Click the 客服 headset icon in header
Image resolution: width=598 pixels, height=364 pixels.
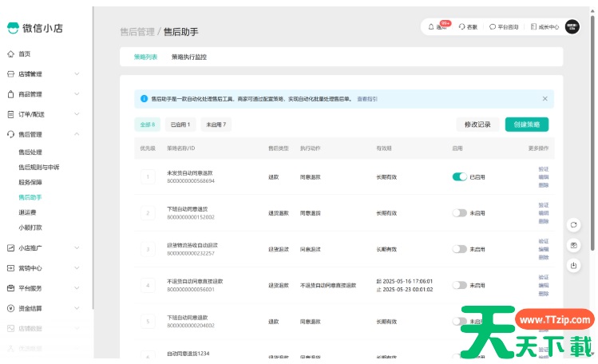coord(461,26)
